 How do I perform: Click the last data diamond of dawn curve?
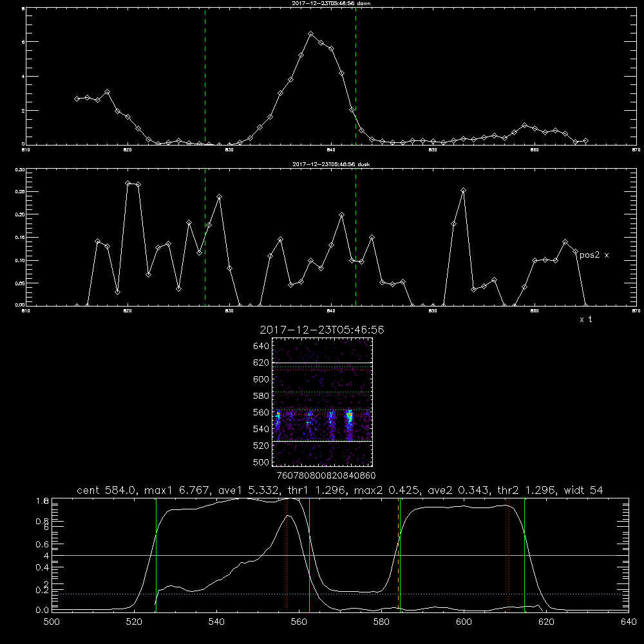[585, 141]
